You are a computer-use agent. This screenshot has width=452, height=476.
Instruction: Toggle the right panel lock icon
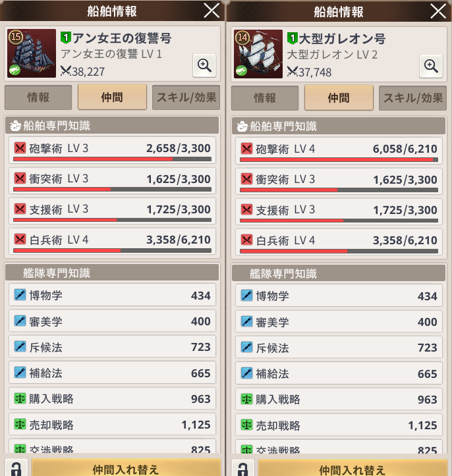(242, 469)
